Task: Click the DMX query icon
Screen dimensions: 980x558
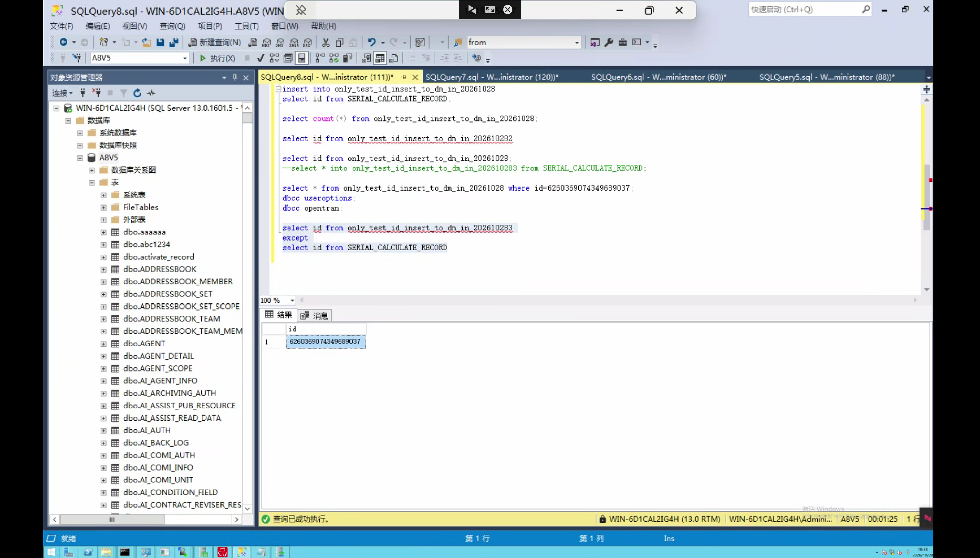Action: point(280,42)
